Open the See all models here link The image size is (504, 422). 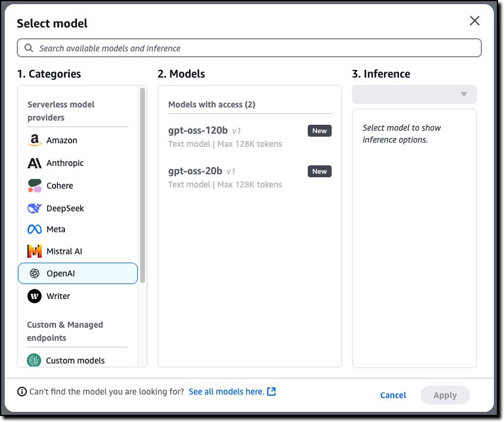click(226, 392)
